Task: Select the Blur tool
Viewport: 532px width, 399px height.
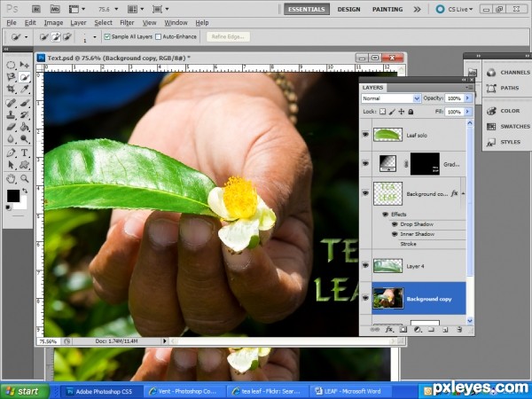Action: 12,139
